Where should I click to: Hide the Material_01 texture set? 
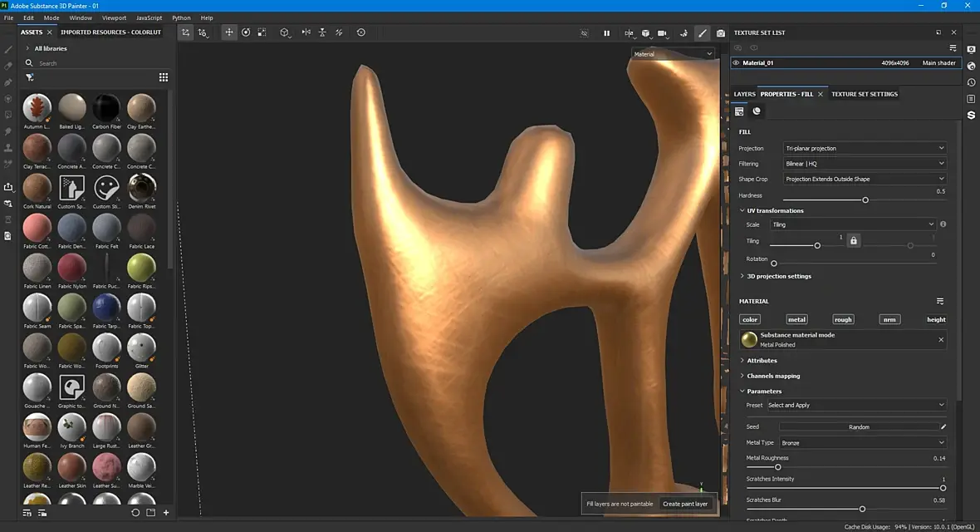click(736, 62)
